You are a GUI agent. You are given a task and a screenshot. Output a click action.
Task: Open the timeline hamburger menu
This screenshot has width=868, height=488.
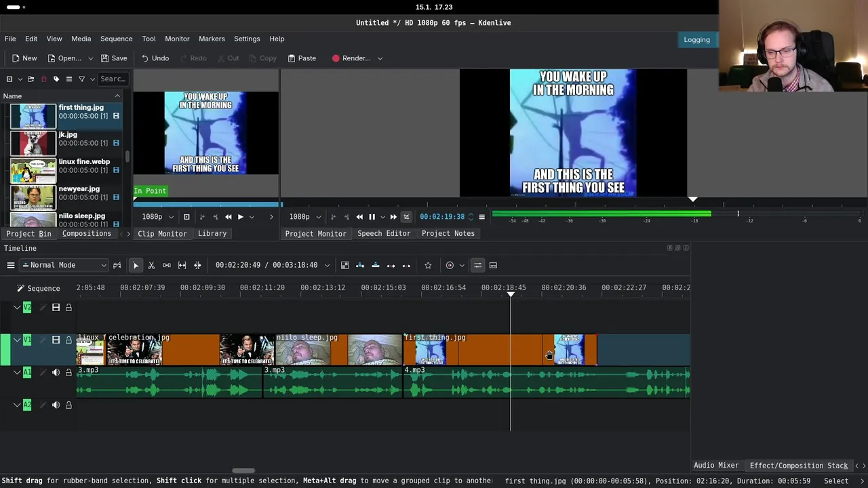11,265
